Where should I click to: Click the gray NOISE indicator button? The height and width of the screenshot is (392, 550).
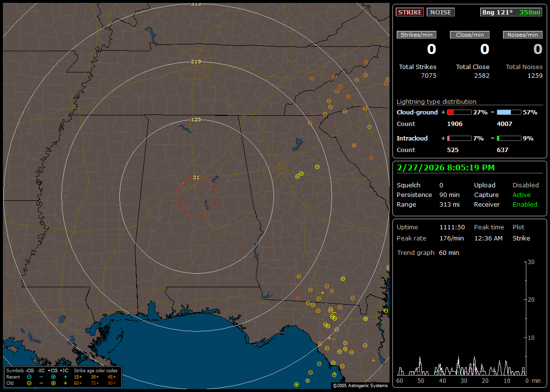[x=440, y=12]
